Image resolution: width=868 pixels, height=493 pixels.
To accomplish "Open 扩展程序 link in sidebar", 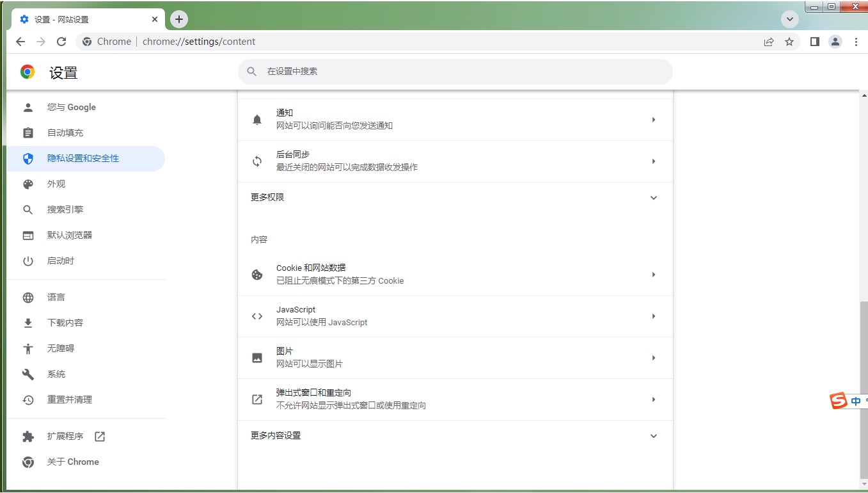I will tap(86, 437).
